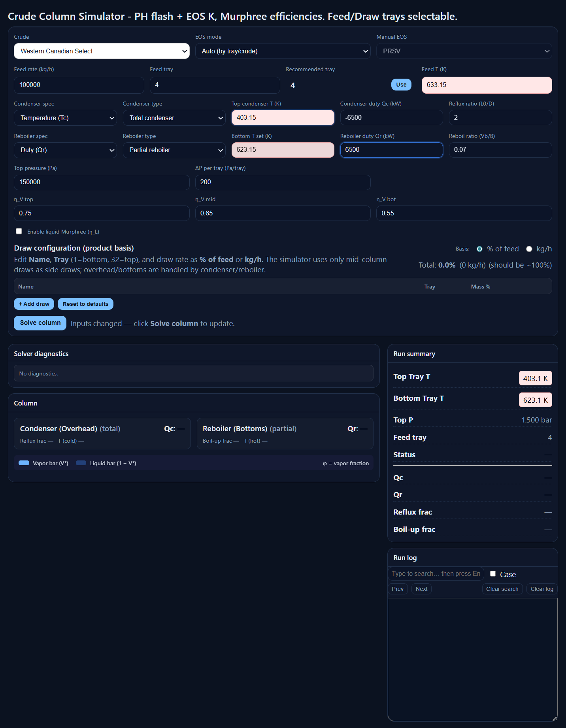Click Reset to defaults
Screen dimensions: 566x728
click(85, 304)
